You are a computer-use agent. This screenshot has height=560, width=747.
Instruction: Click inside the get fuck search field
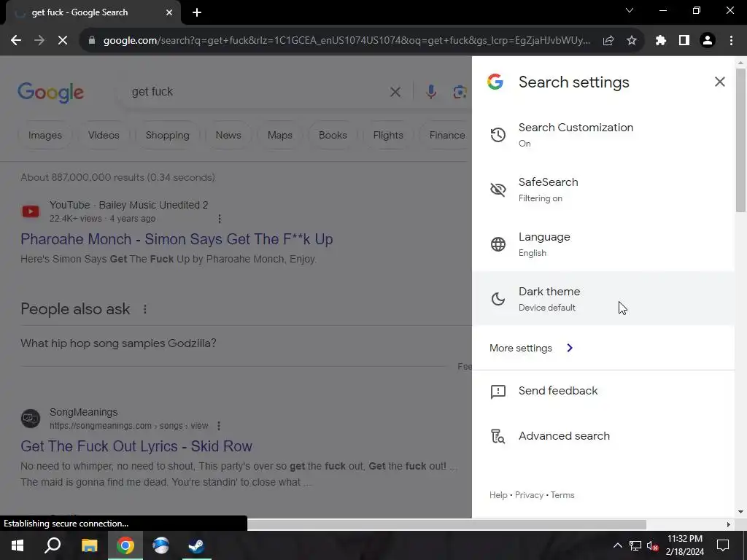pos(258,91)
